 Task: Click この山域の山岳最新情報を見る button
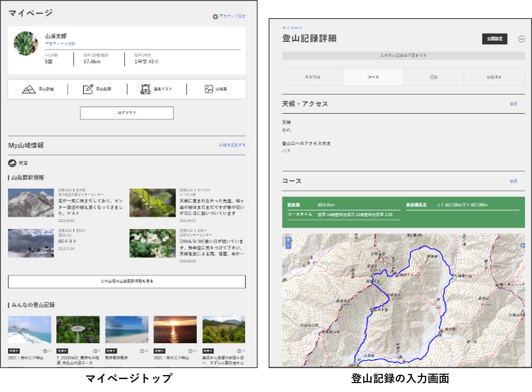click(127, 281)
